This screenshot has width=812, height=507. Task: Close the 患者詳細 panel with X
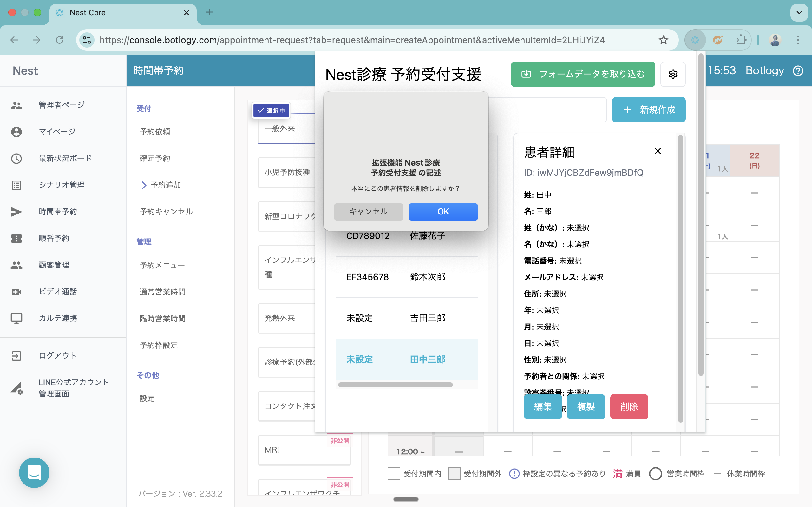658,151
